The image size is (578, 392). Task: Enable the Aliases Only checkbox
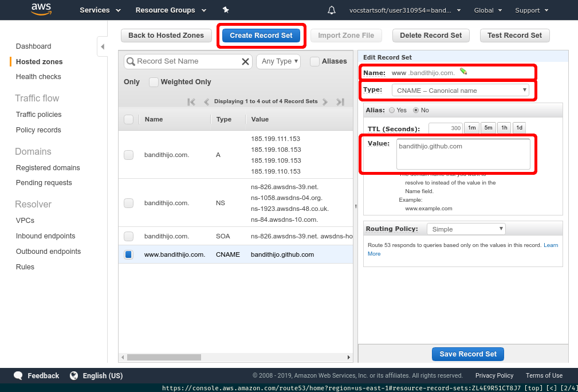tap(314, 61)
